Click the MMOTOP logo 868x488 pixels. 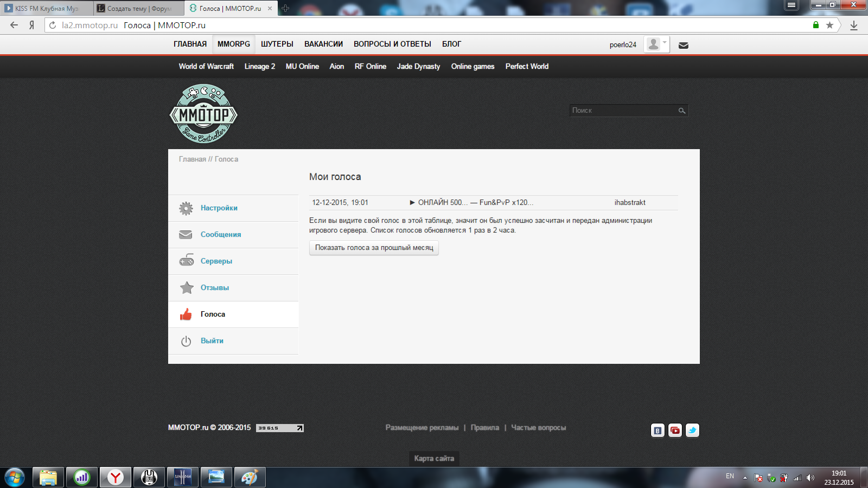point(203,114)
